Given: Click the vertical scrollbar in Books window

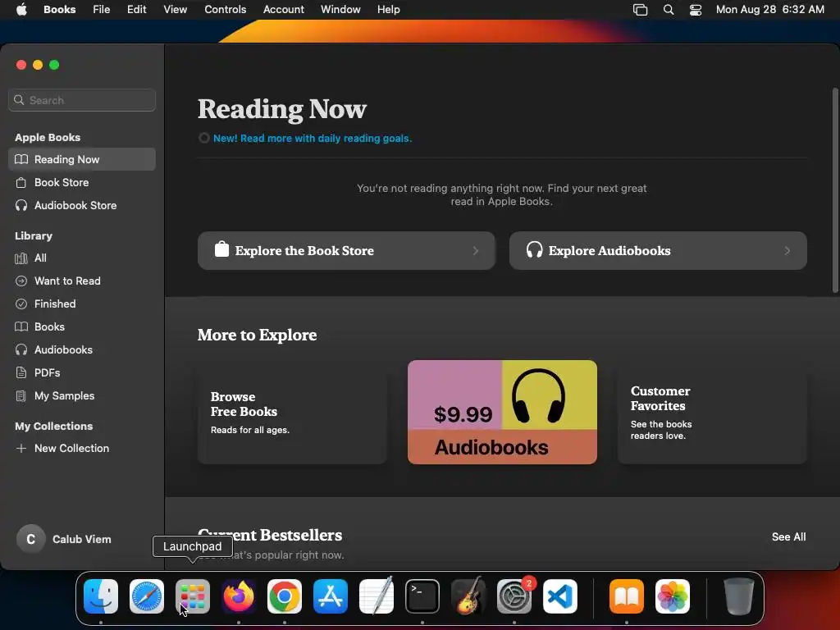Looking at the screenshot, I should coord(834,190).
